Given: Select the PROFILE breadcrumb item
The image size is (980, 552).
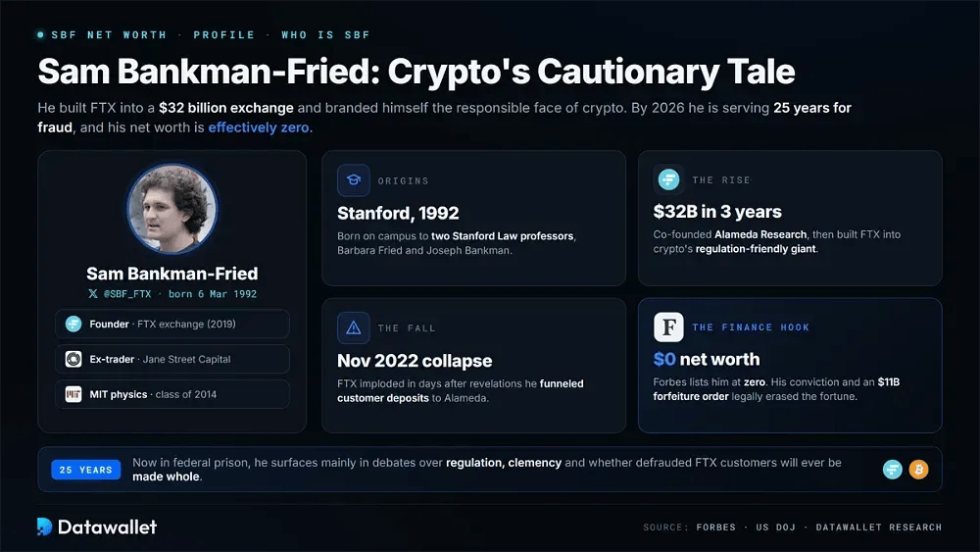Looking at the screenshot, I should click(223, 35).
